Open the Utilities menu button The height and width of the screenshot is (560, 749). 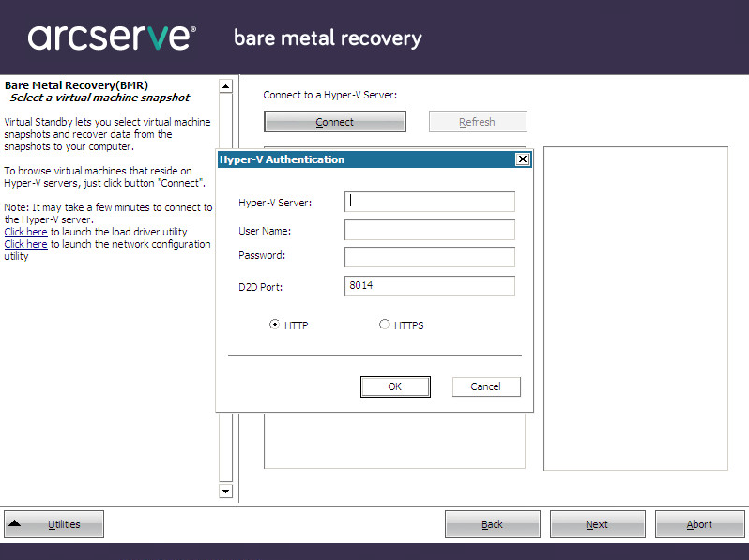[x=54, y=524]
